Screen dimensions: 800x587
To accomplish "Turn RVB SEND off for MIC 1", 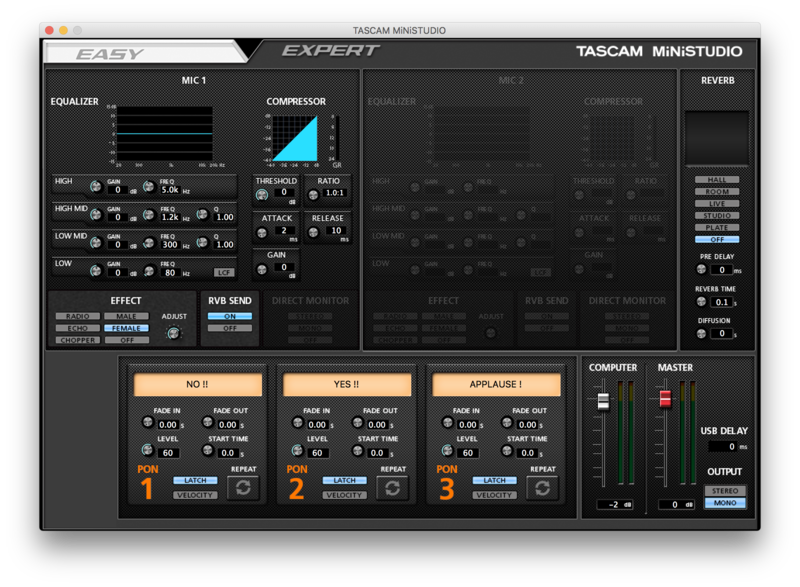I will pyautogui.click(x=230, y=328).
